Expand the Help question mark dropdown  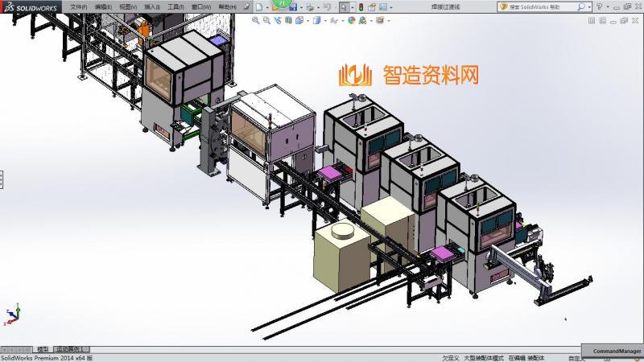[605, 6]
